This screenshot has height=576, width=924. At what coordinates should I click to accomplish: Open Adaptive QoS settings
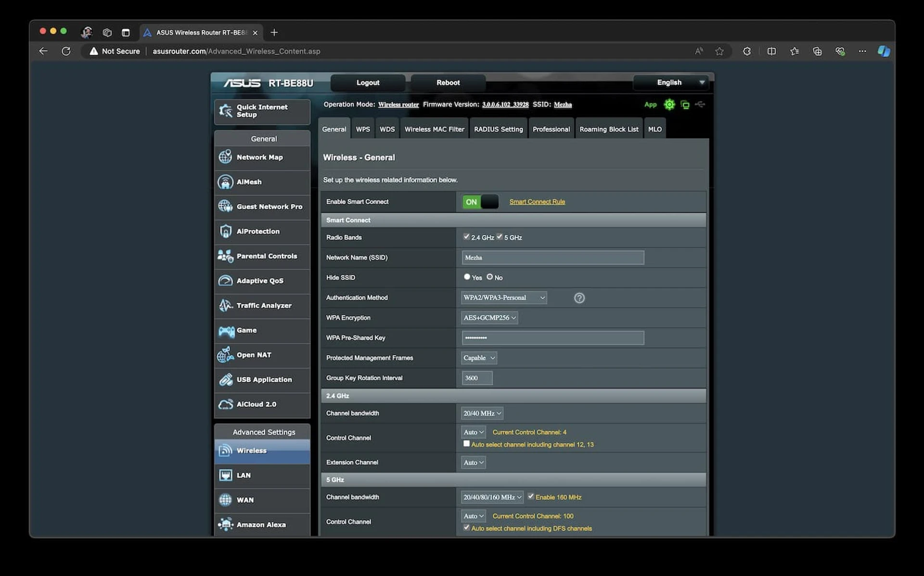262,281
